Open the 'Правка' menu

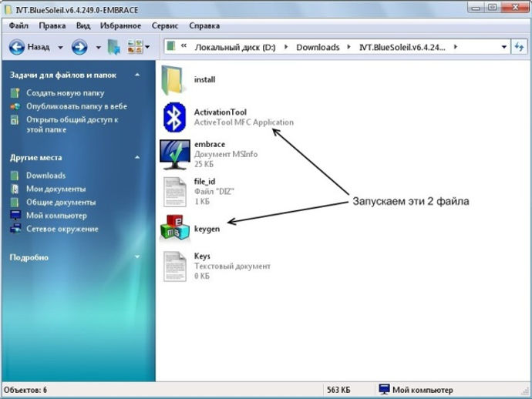tap(52, 25)
